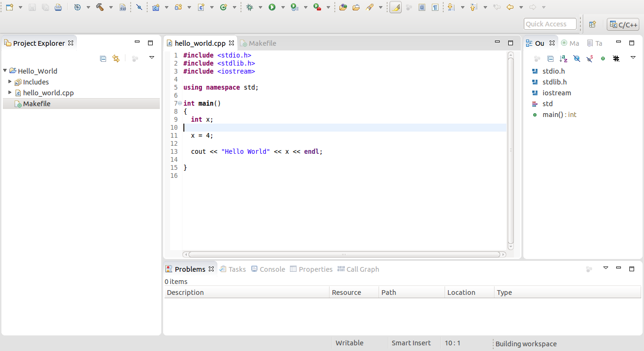644x351 pixels.
Task: Toggle Hide Inactive Elements hash button in Outline
Action: (616, 58)
